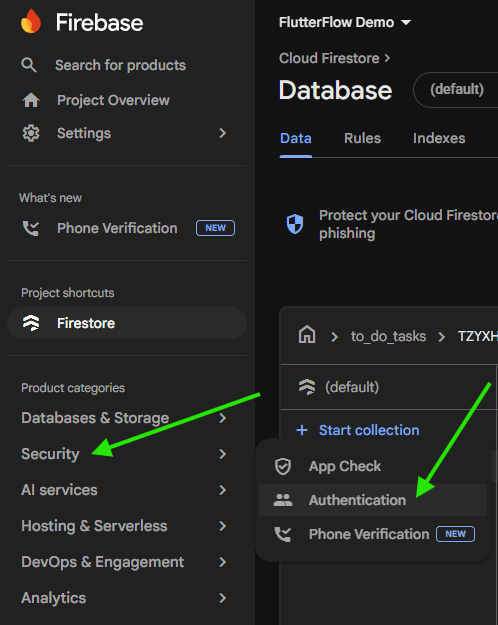This screenshot has height=625, width=498.
Task: Click the Project Overview home icon
Action: coord(31,100)
